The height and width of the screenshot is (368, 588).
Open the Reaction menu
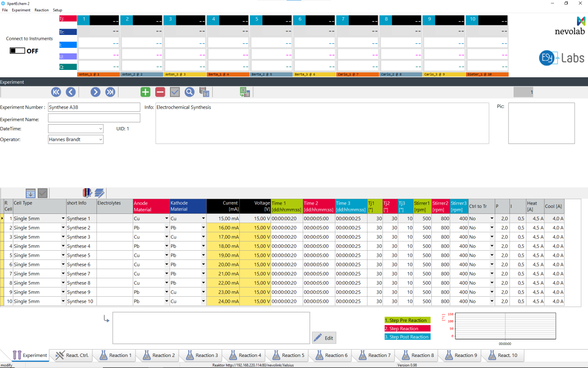(41, 10)
